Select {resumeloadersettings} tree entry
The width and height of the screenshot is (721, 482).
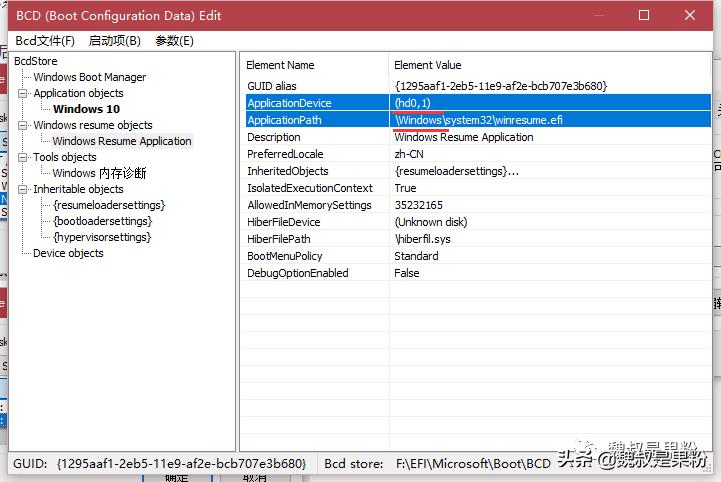(109, 205)
